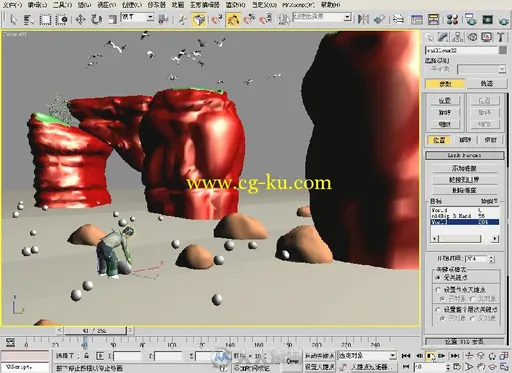The image size is (512, 373).
Task: Switch to the Utilities hammer panel tab
Action: coord(501,37)
